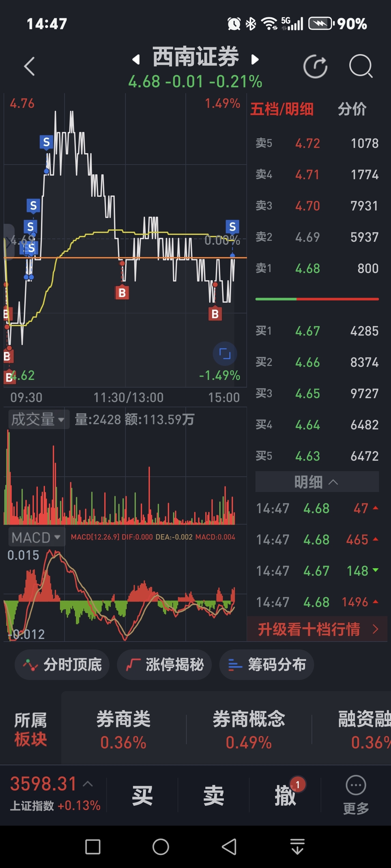The height and width of the screenshot is (868, 391).
Task: Select the 买5 4.63 order row
Action: click(317, 456)
